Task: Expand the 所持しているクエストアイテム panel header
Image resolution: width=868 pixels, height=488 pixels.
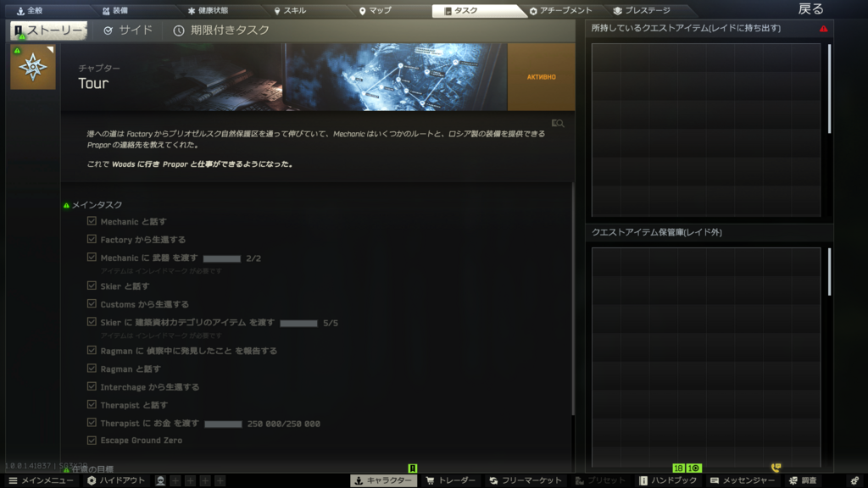Action: pyautogui.click(x=697, y=29)
